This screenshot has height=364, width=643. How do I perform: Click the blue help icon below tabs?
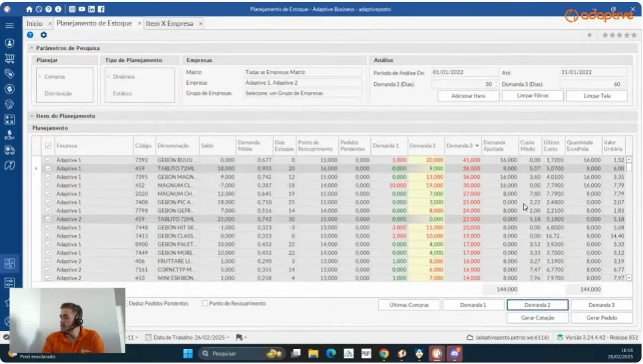click(x=30, y=35)
